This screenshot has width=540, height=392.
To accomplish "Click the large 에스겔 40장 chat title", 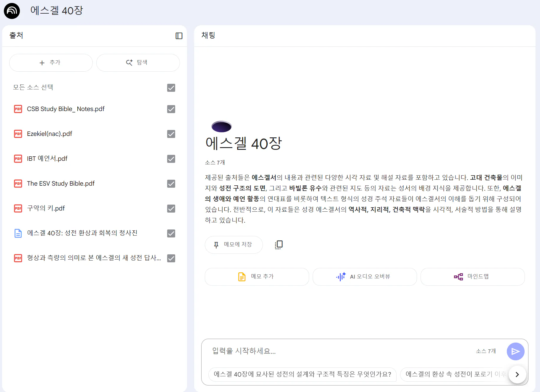I will (244, 144).
